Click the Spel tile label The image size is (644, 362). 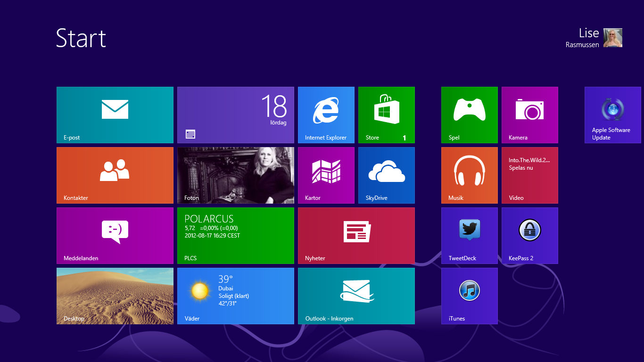coord(454,138)
